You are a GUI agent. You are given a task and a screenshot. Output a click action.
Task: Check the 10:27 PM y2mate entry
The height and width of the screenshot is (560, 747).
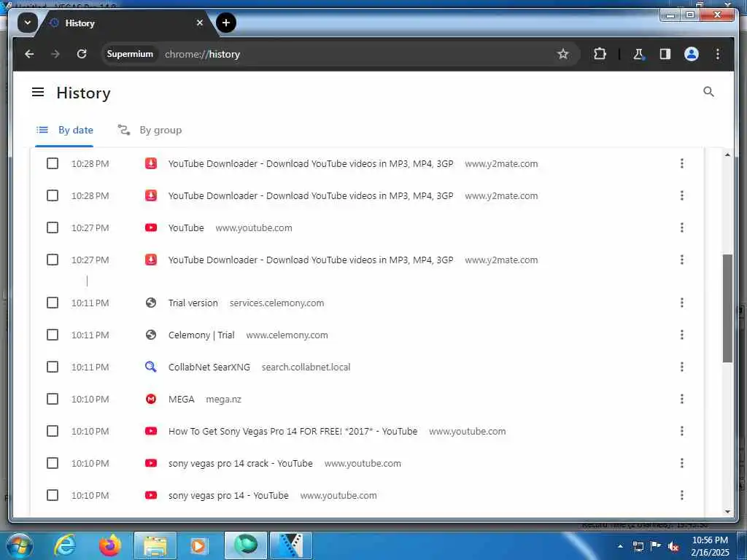click(53, 260)
